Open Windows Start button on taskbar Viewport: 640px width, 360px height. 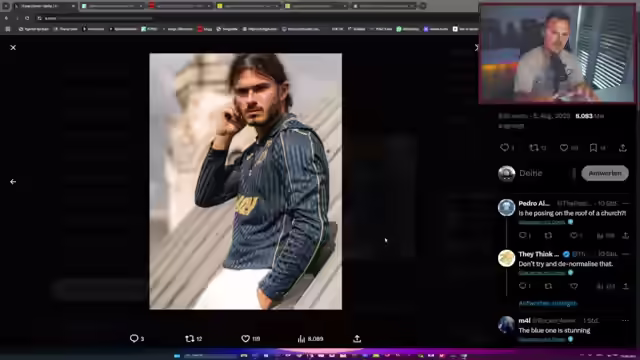click(x=177, y=356)
